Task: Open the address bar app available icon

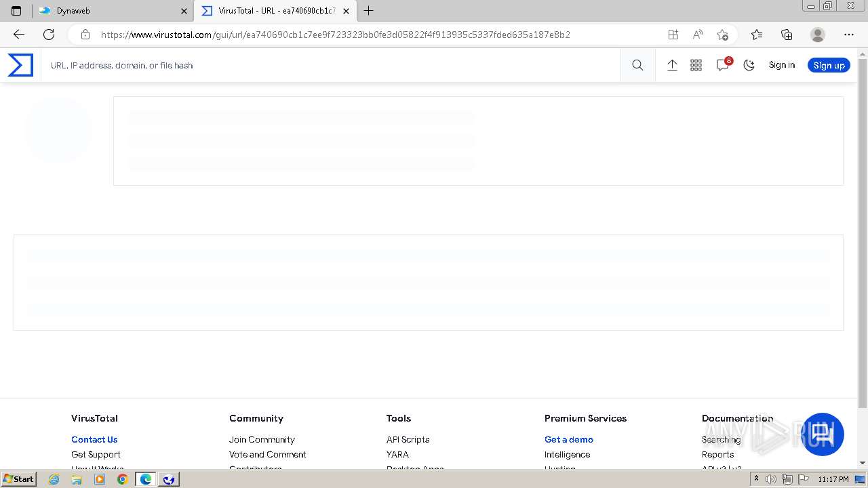Action: pos(673,35)
